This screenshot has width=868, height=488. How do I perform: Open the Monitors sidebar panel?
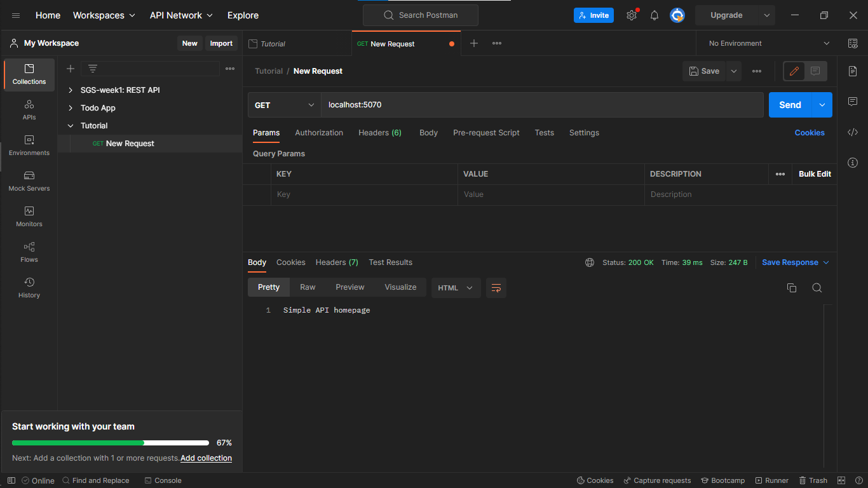(29, 216)
